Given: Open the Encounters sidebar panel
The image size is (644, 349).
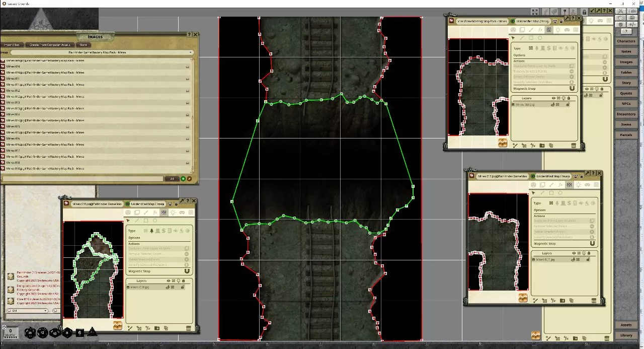Looking at the screenshot, I should click(626, 114).
